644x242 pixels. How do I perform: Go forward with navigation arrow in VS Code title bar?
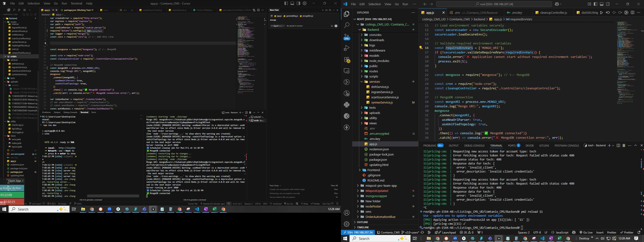pyautogui.click(x=431, y=4)
